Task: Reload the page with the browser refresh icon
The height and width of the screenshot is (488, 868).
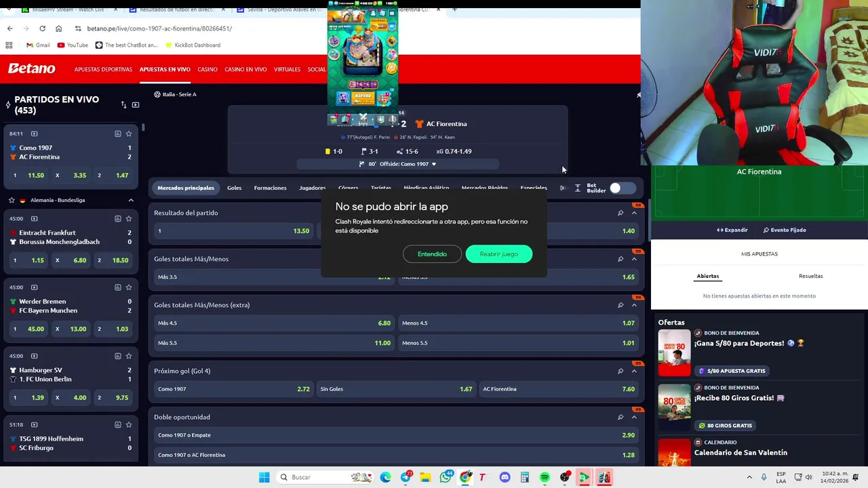Action: 42,28
